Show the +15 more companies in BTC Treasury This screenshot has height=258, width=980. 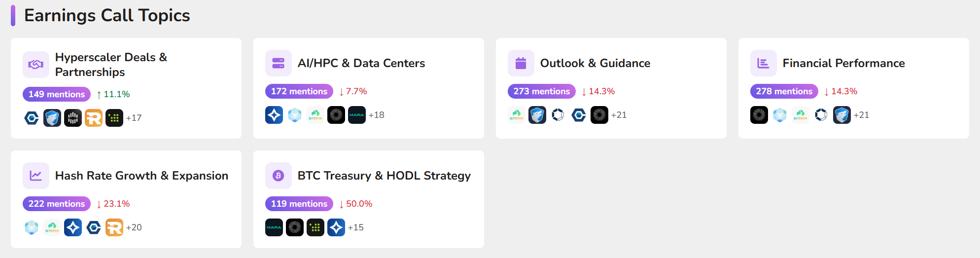[355, 227]
